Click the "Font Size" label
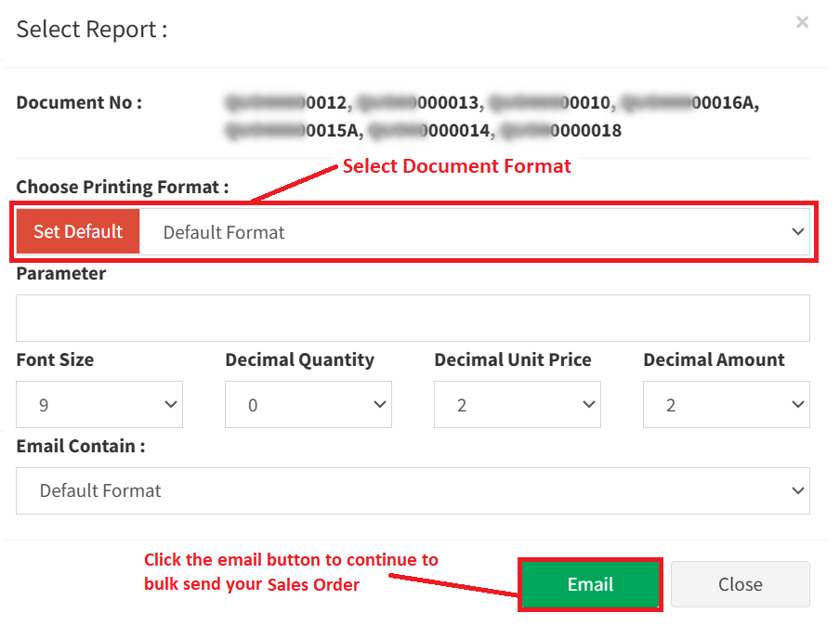Screen dimensions: 840x626 pyautogui.click(x=55, y=359)
